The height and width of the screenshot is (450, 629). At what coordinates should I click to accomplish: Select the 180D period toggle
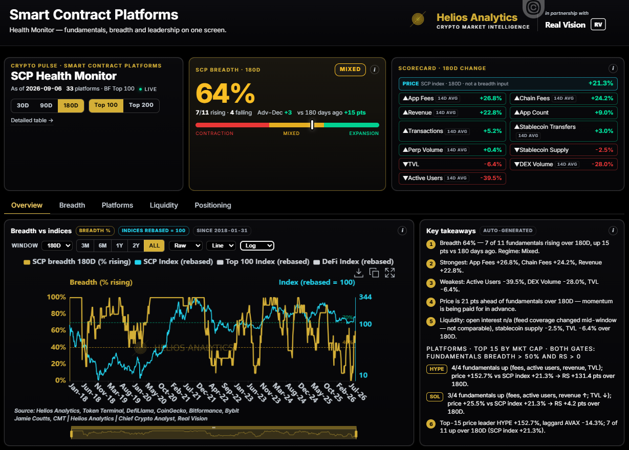click(x=71, y=105)
